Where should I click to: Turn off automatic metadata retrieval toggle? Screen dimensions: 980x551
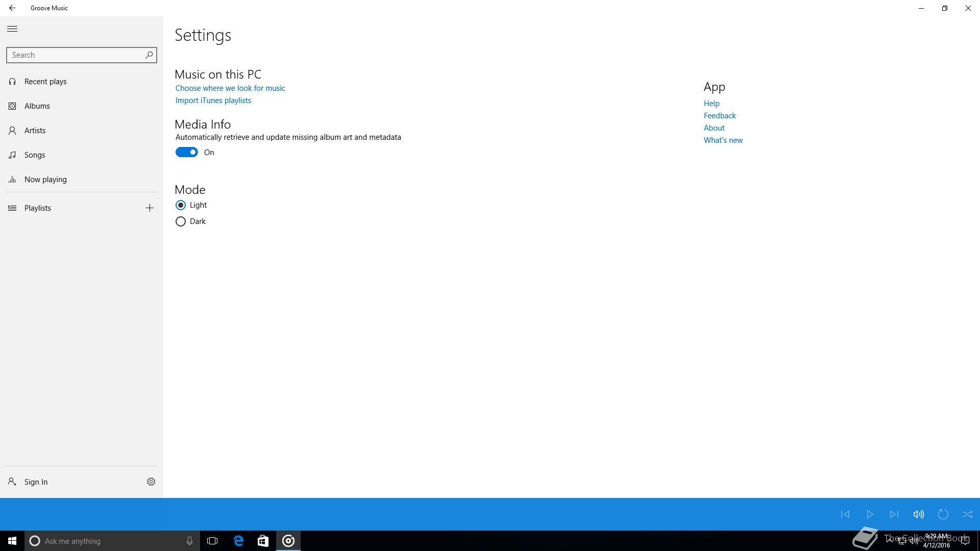(187, 152)
